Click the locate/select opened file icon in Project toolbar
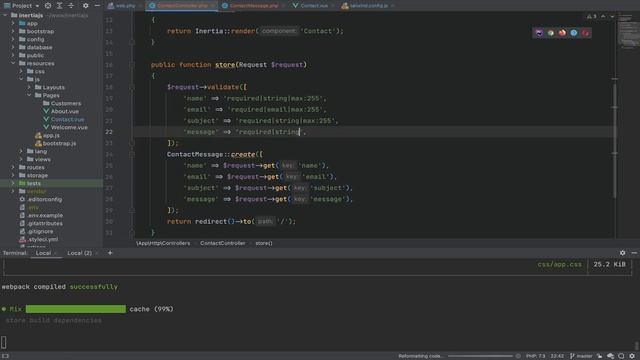 tap(48, 6)
